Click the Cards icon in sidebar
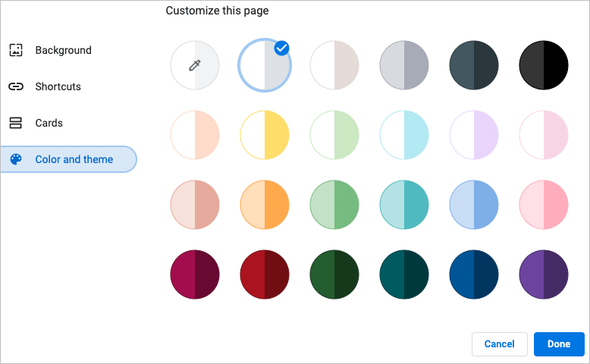Screen dimensions: 590x364 [x=16, y=123]
